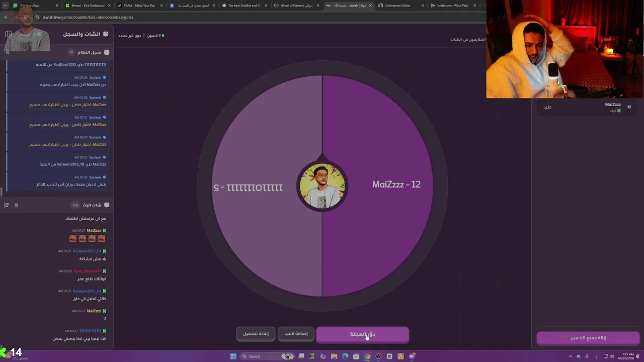Click Kareem2013_10 username in chat saying بلا مش مشكلة
This screenshot has height=362, width=644.
pyautogui.click(x=87, y=251)
